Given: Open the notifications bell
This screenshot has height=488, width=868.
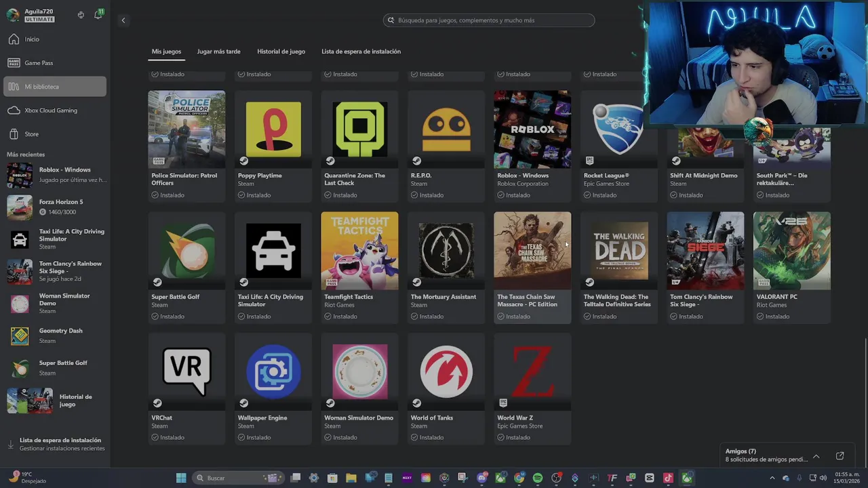Looking at the screenshot, I should (x=98, y=14).
